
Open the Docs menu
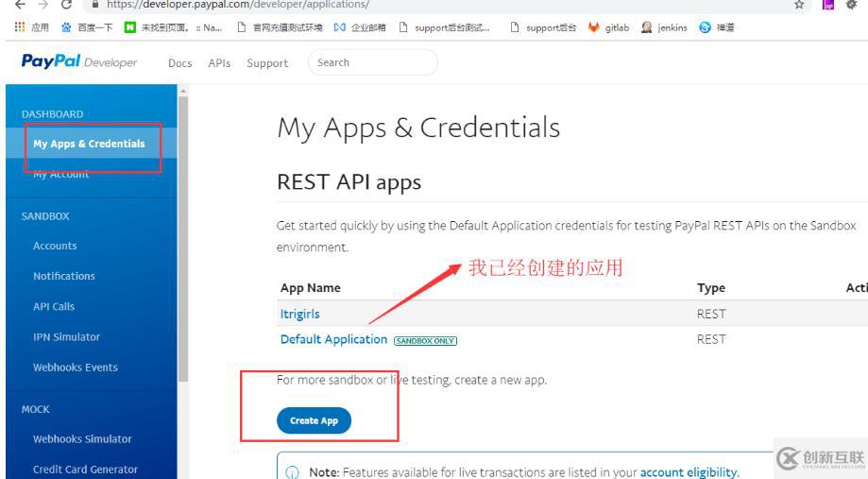click(179, 63)
